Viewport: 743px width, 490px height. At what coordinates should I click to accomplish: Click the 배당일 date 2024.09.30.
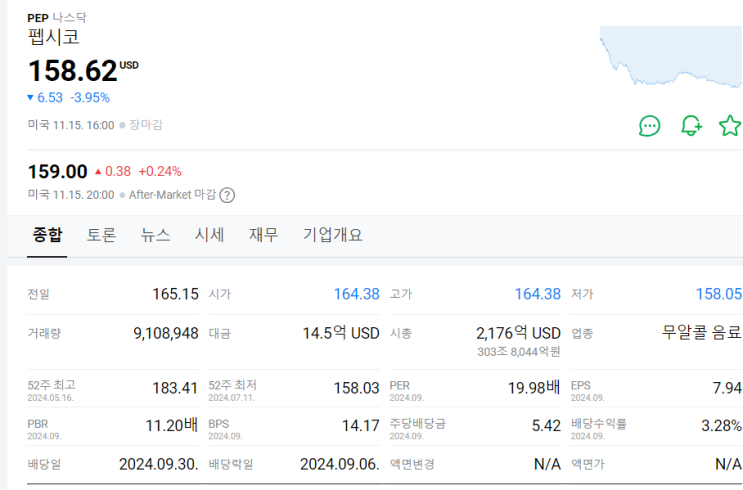(159, 464)
